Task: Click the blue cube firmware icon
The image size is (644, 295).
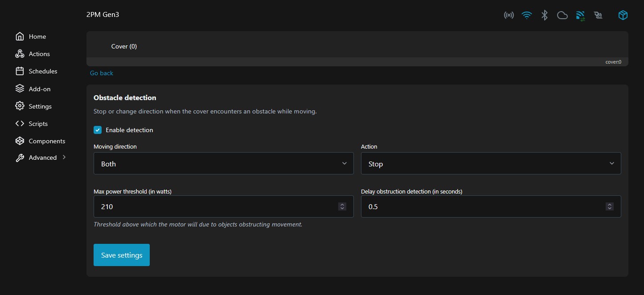Action: pos(623,16)
